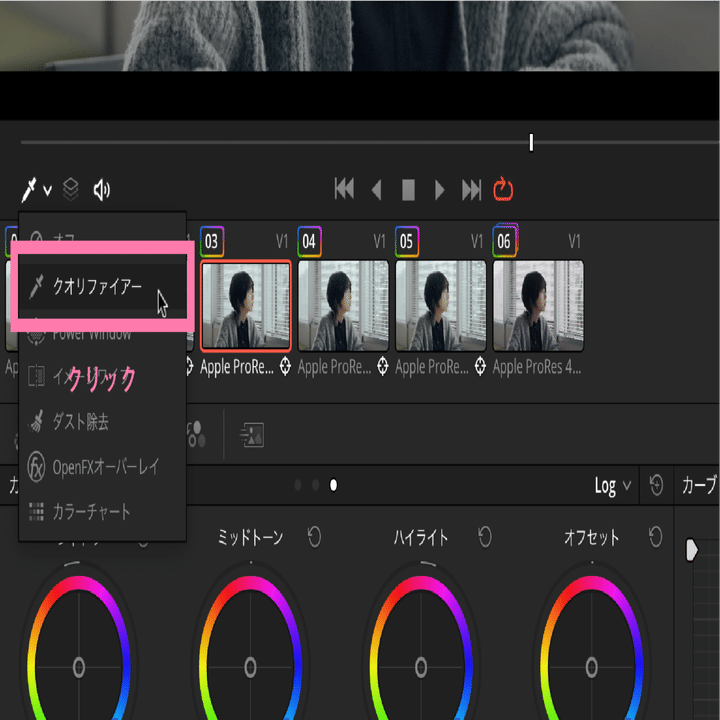Reset the ミッドトーン wheel

[x=315, y=537]
